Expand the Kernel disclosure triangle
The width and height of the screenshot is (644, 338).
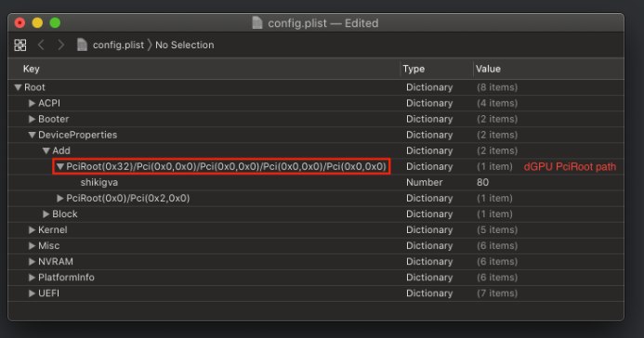coord(32,230)
